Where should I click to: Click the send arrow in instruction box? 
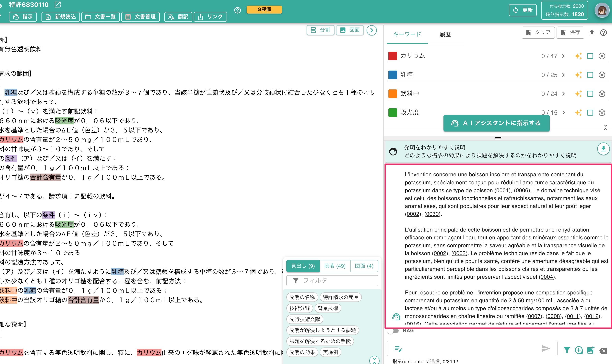coord(546,348)
